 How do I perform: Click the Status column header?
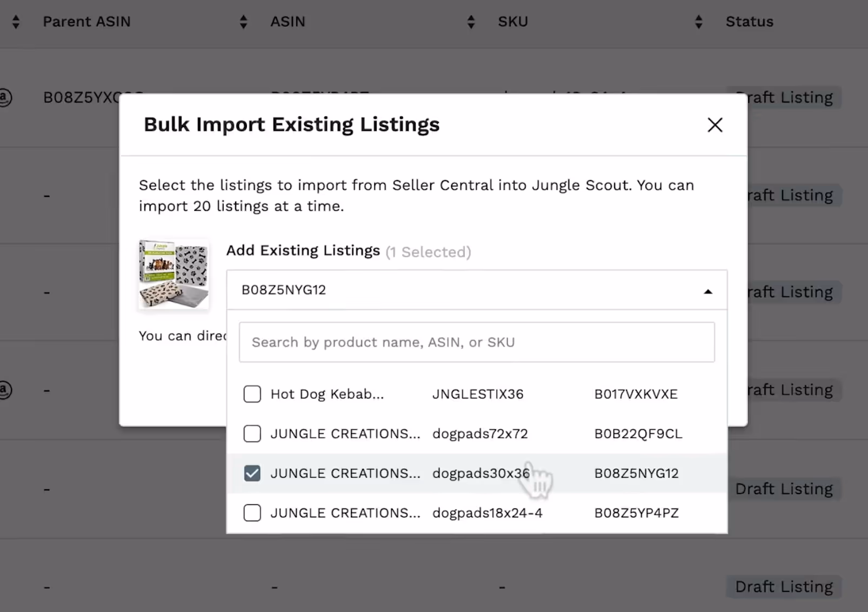tap(749, 22)
